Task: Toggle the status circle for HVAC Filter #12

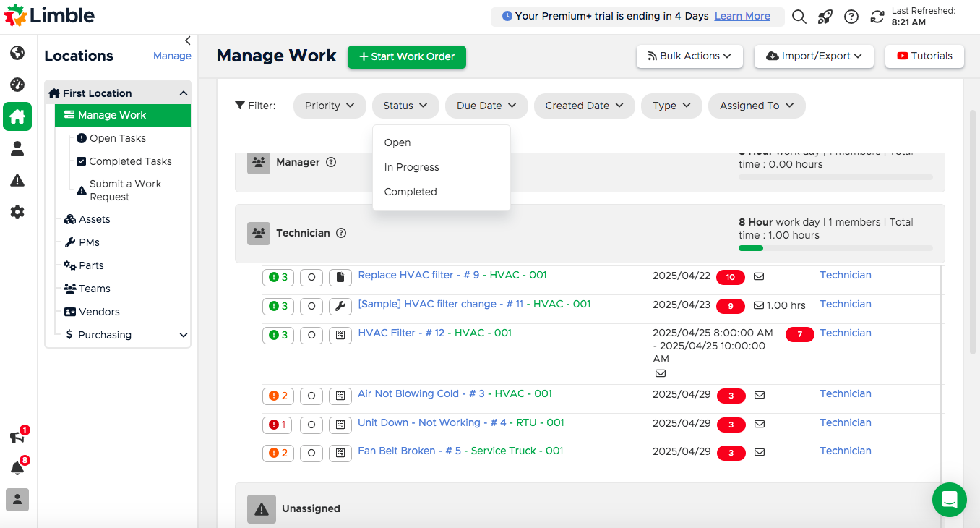Action: (x=311, y=335)
